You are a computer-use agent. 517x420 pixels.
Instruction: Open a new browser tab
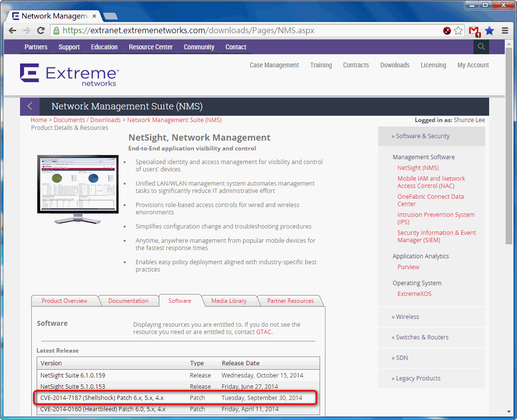click(110, 16)
